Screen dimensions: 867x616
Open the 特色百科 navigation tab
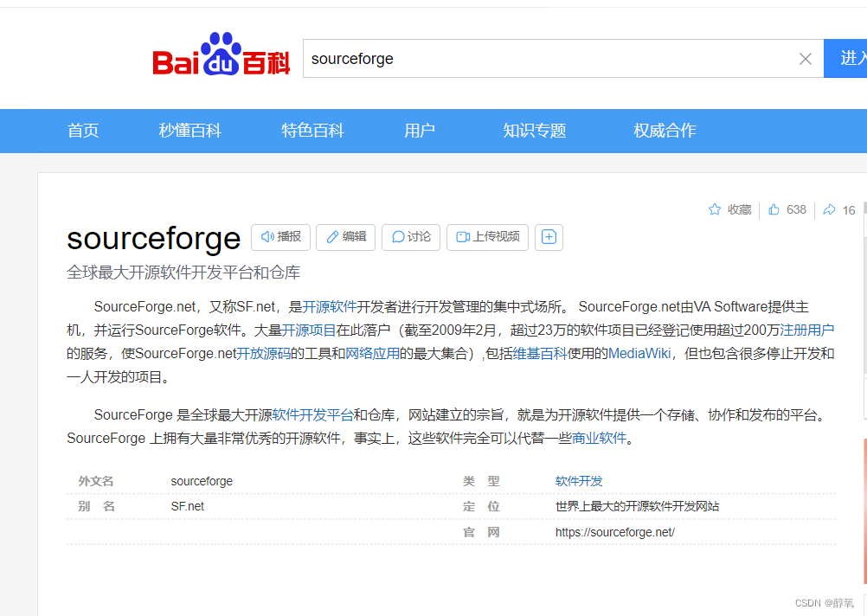pyautogui.click(x=312, y=131)
